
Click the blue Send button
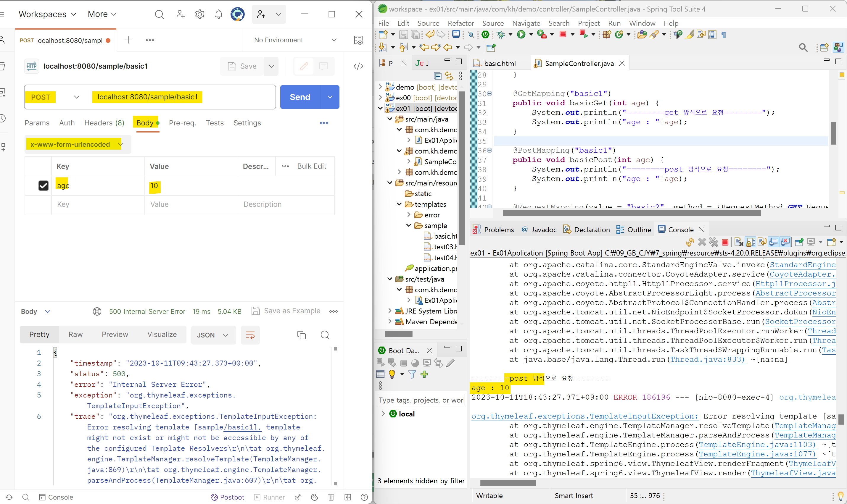tap(300, 97)
